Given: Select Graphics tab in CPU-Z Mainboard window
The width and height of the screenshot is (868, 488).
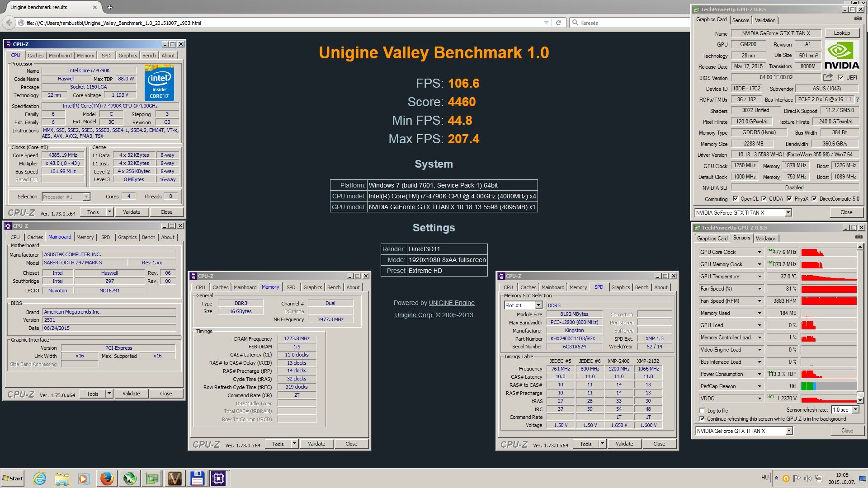Looking at the screenshot, I should pyautogui.click(x=127, y=237).
